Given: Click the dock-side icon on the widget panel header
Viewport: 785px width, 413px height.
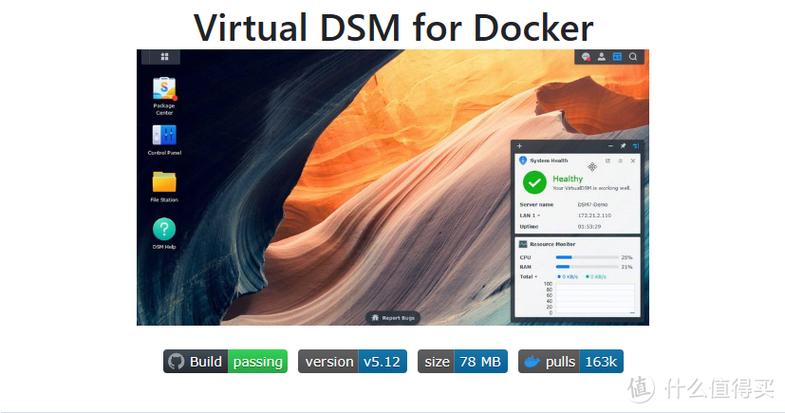Looking at the screenshot, I should (636, 146).
